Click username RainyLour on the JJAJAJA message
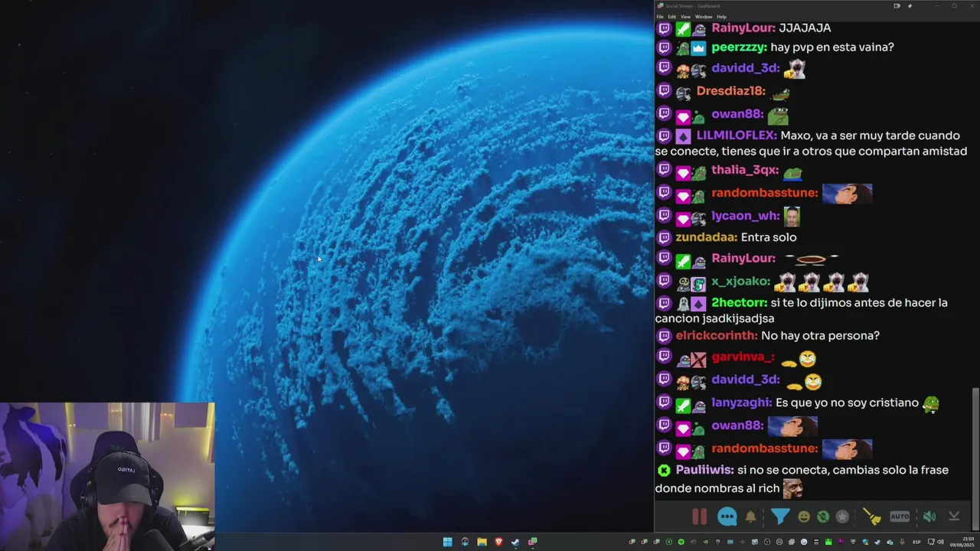The width and height of the screenshot is (980, 551). pyautogui.click(x=743, y=28)
